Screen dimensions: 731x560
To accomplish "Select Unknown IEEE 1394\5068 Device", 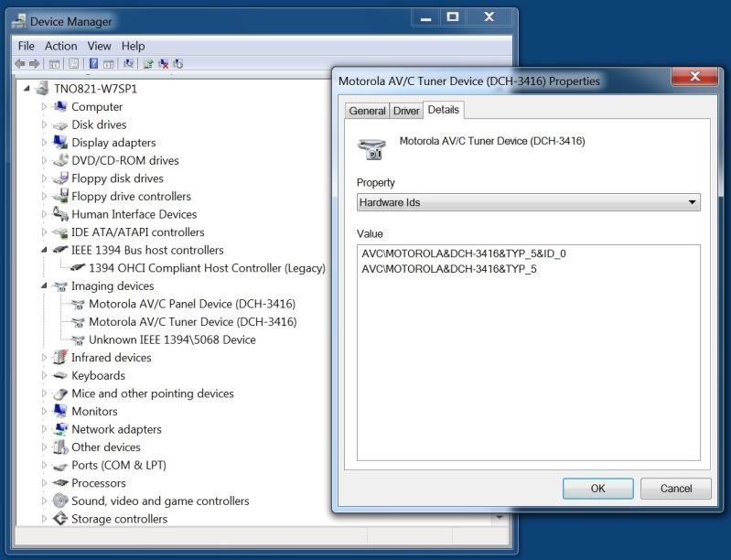I will click(172, 339).
